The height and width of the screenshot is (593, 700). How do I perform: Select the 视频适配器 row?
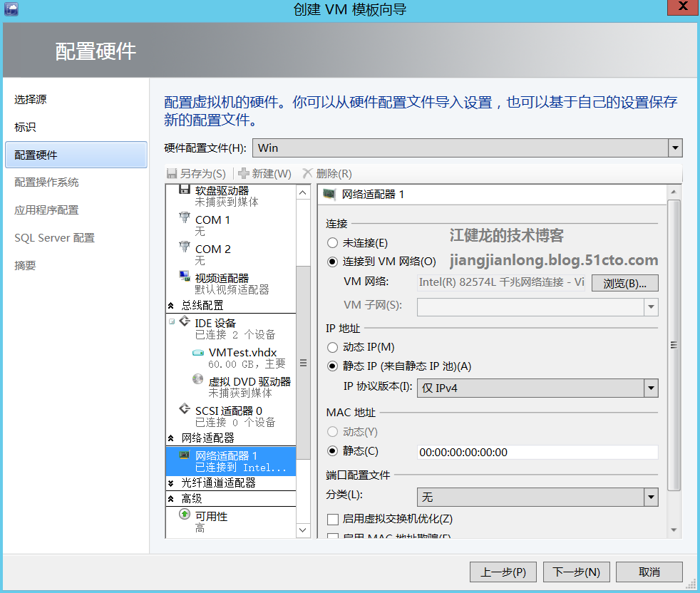[x=231, y=284]
